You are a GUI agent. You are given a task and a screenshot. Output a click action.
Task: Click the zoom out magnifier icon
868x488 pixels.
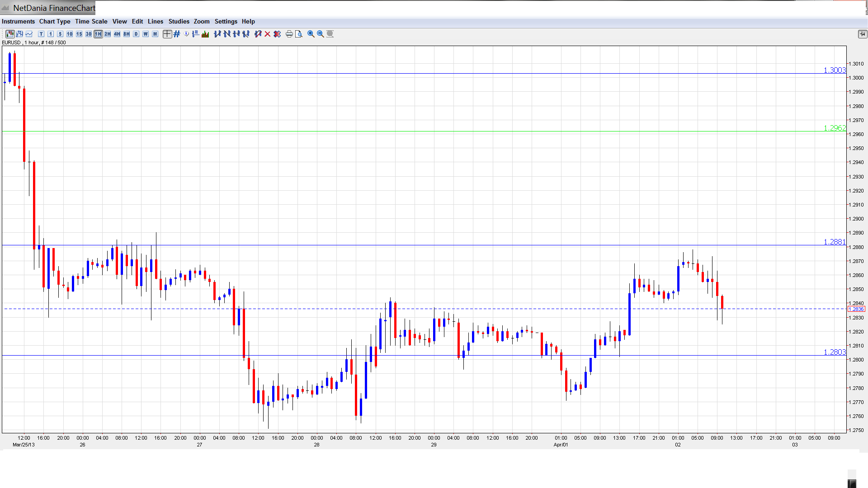click(321, 34)
